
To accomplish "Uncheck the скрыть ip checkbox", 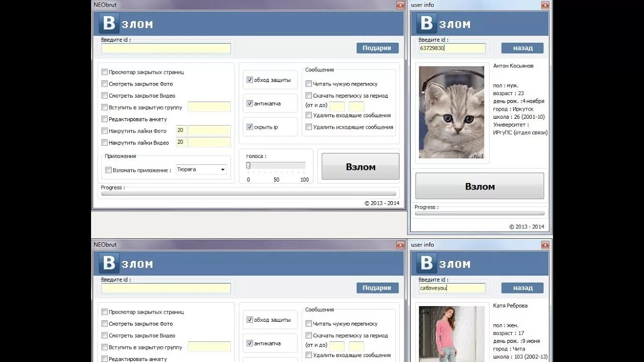I will pos(250,127).
